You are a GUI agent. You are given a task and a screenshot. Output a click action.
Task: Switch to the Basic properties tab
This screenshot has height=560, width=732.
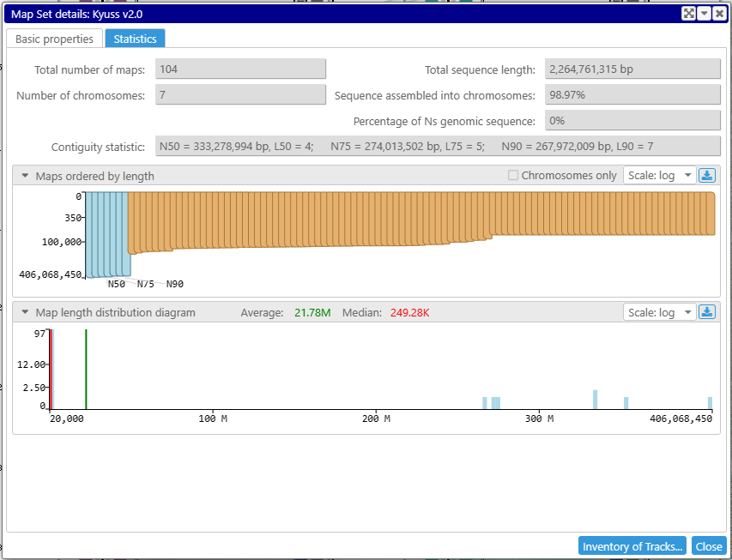(x=54, y=39)
